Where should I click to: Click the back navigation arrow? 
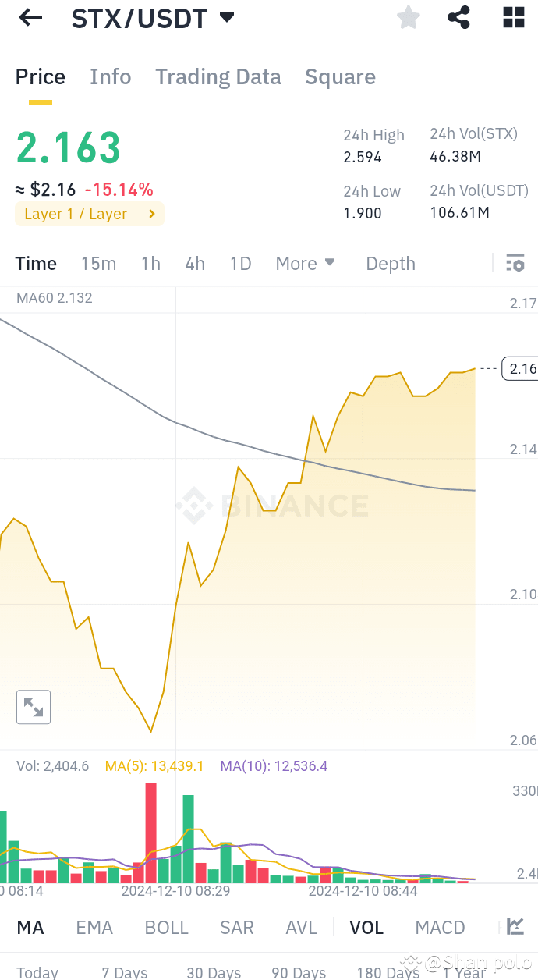point(30,17)
